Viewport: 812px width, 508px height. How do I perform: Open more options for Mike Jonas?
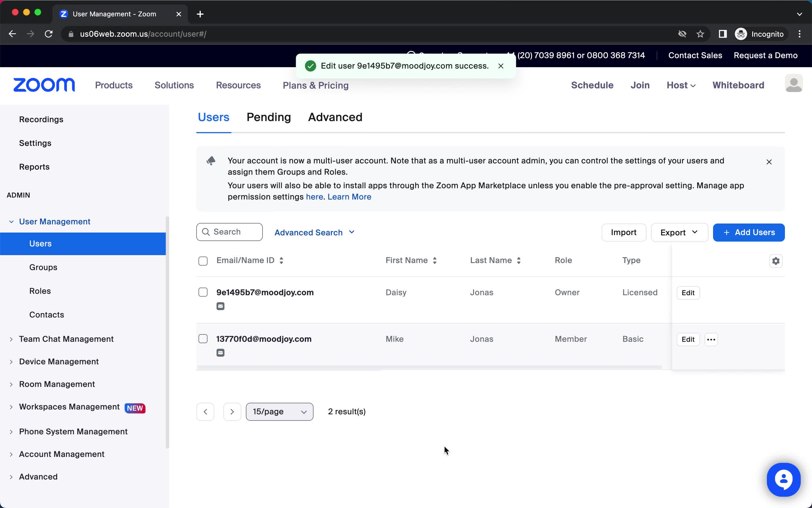[x=711, y=339]
